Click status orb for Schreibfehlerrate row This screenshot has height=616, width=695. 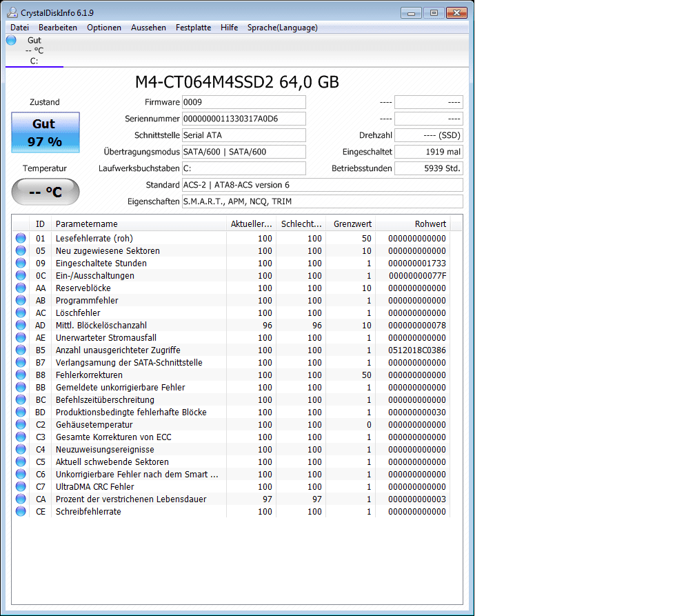pos(21,511)
